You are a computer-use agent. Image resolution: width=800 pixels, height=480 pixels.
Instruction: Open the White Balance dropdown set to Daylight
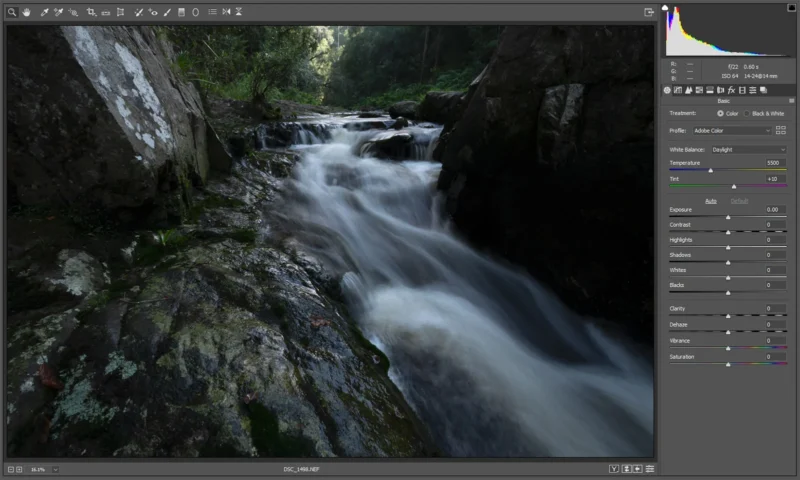coord(748,149)
